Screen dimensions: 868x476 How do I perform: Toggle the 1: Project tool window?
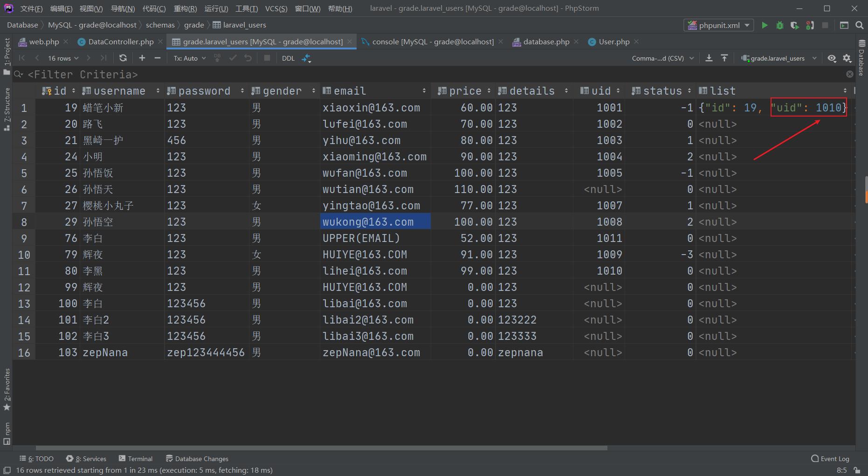7,56
